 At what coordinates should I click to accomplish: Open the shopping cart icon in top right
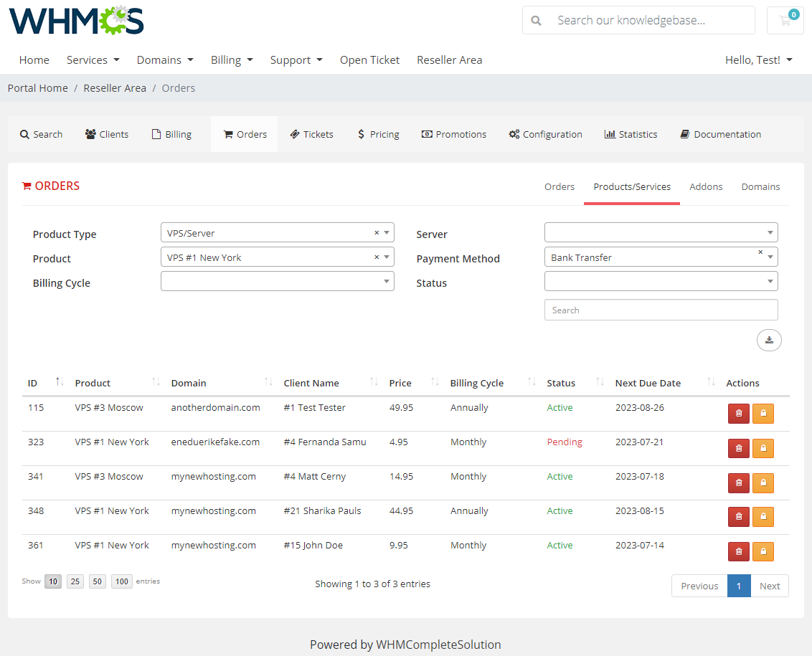click(785, 20)
